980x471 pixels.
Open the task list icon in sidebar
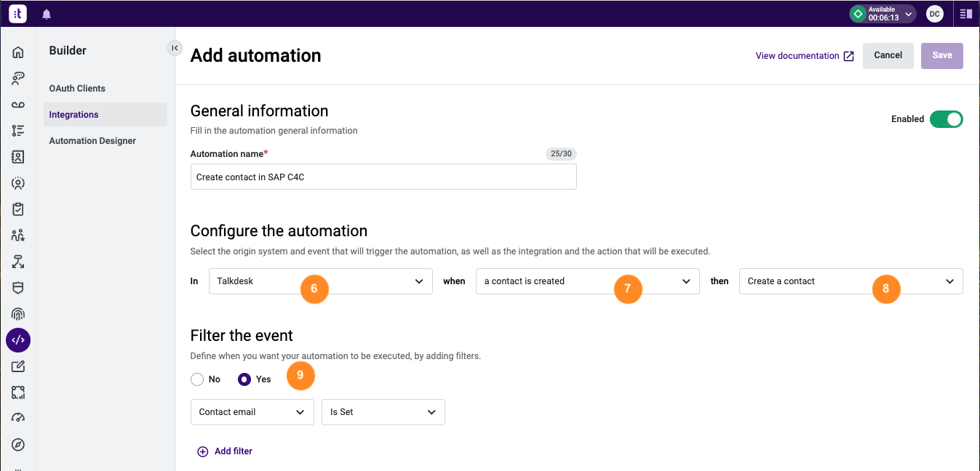click(x=18, y=131)
